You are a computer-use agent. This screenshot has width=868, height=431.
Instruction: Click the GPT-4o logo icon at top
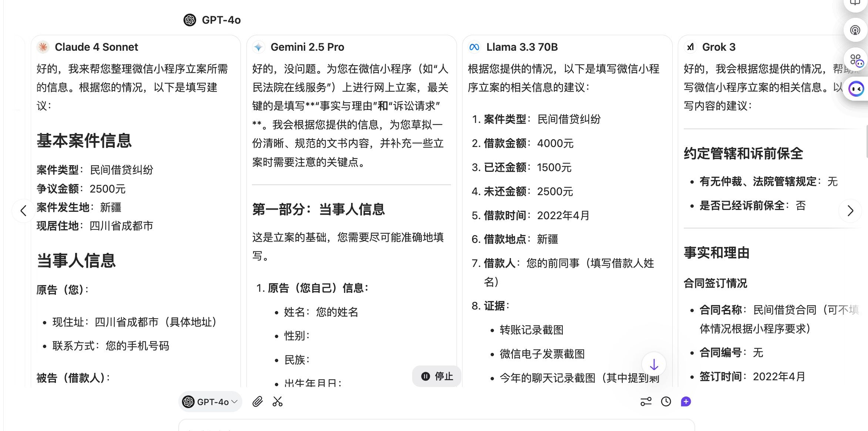[190, 20]
